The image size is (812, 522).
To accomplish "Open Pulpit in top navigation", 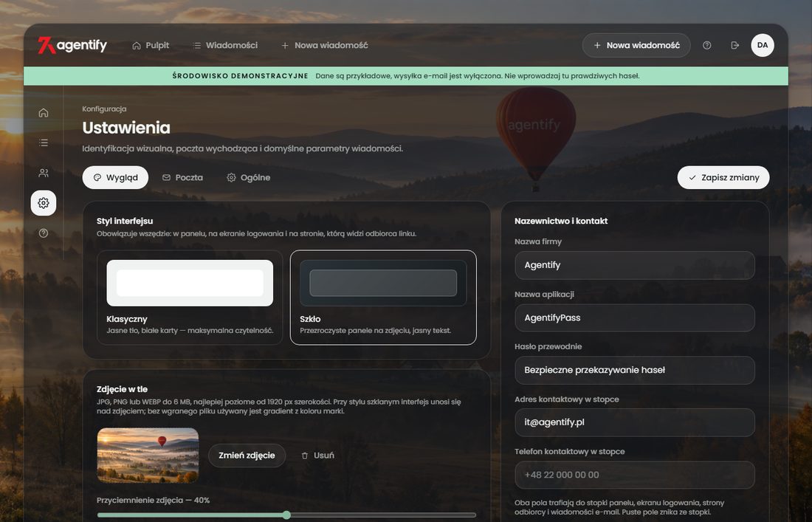I will point(151,46).
